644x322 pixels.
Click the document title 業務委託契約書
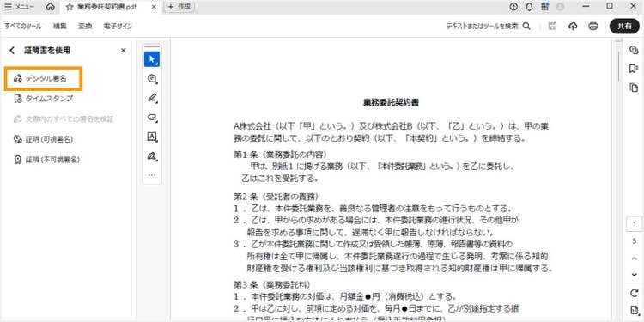pos(391,103)
